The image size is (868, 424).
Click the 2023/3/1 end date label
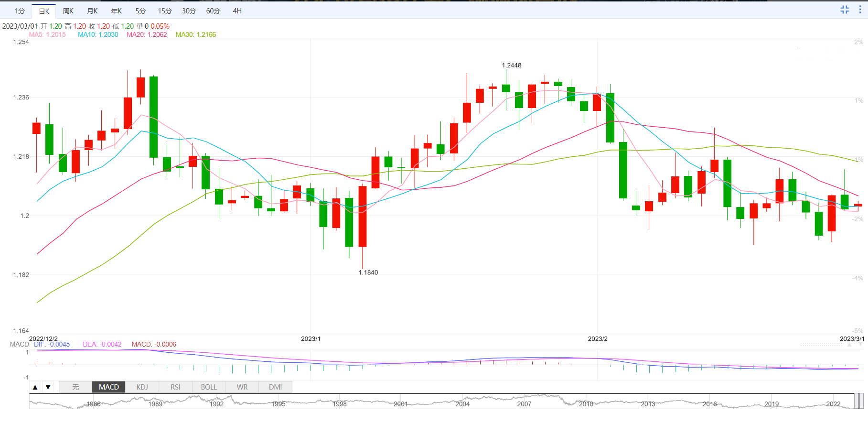click(852, 338)
